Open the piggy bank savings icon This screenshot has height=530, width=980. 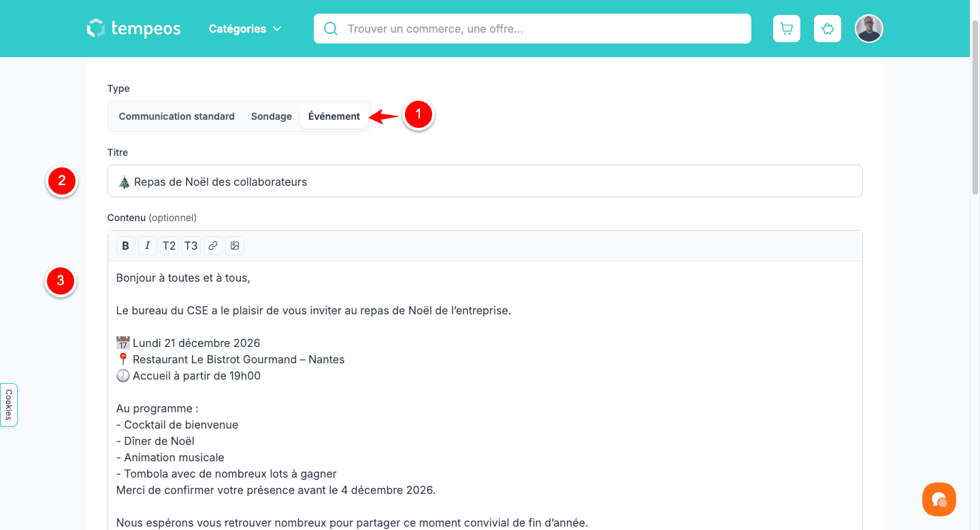828,29
